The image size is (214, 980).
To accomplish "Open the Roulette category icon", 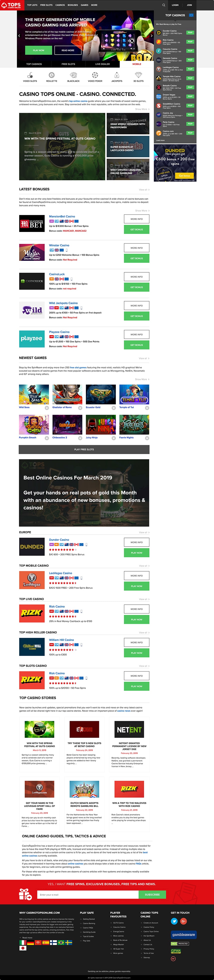I will [x=51, y=75].
